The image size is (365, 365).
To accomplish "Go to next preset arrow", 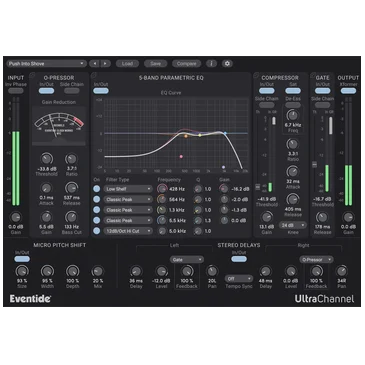I will tap(106, 63).
